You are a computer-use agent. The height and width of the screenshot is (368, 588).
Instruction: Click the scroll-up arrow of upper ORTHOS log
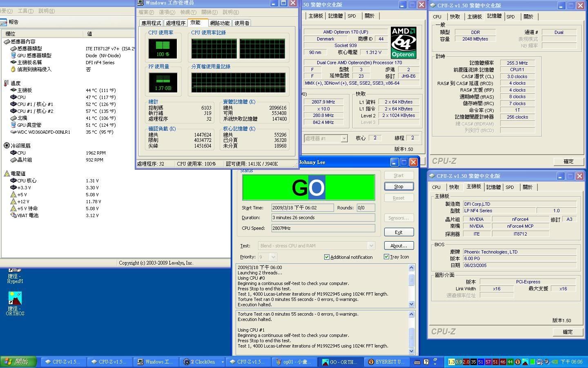[411, 268]
